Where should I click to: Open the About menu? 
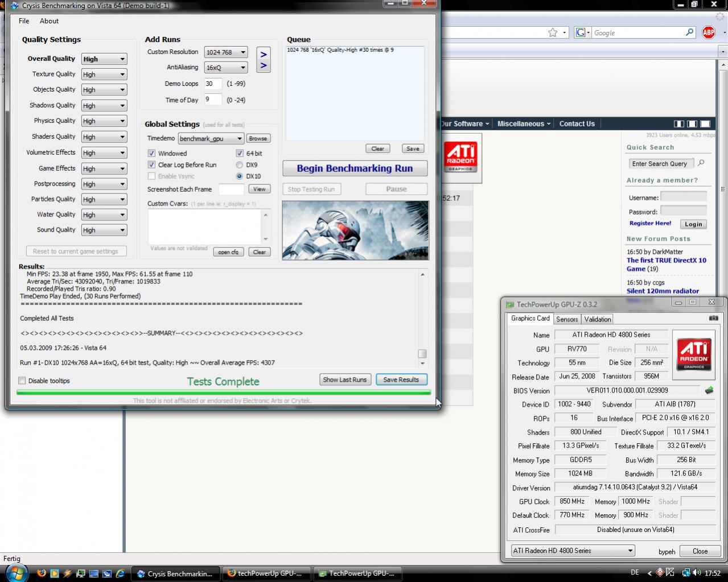(49, 20)
